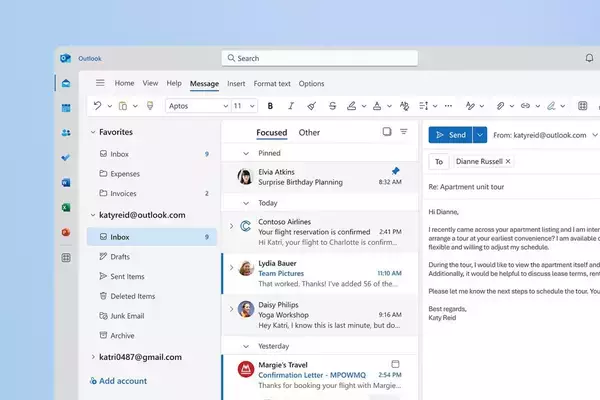Toggle the select-all messages checkbox
This screenshot has width=600, height=400.
[x=387, y=132]
